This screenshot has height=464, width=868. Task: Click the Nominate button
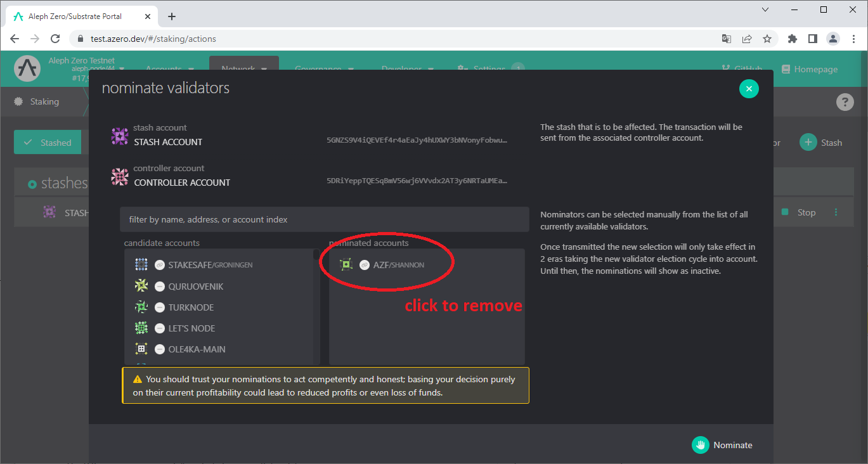click(x=722, y=445)
